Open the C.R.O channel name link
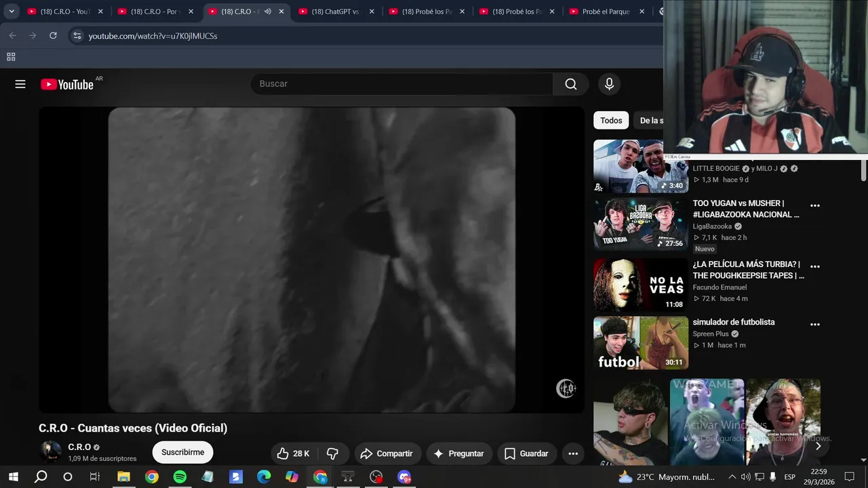868x488 pixels. (79, 447)
